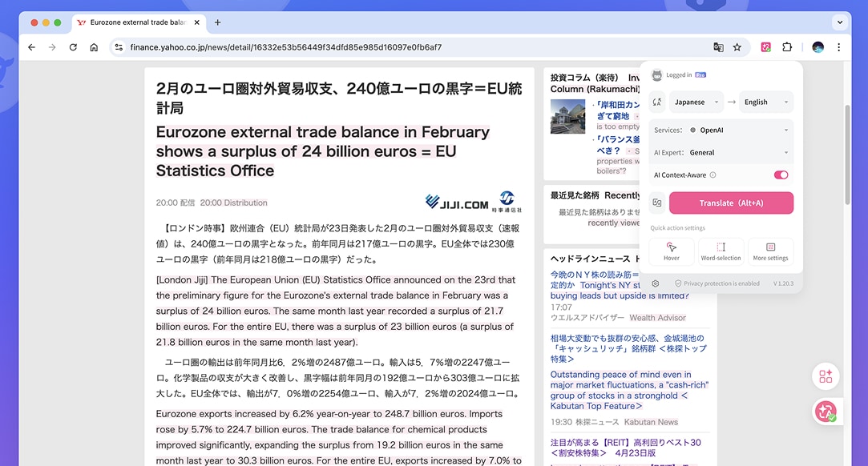Click the extension avatar logo in popup

pos(656,75)
